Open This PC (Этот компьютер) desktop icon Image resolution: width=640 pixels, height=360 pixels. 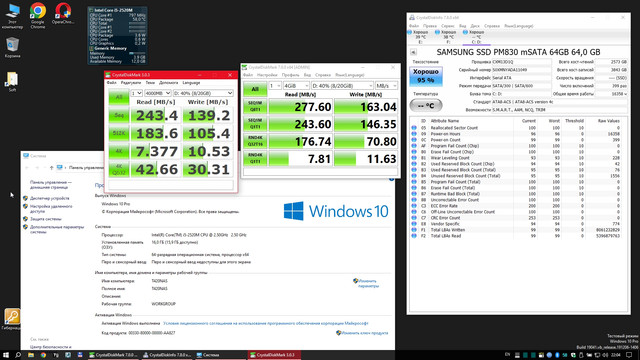point(12,16)
